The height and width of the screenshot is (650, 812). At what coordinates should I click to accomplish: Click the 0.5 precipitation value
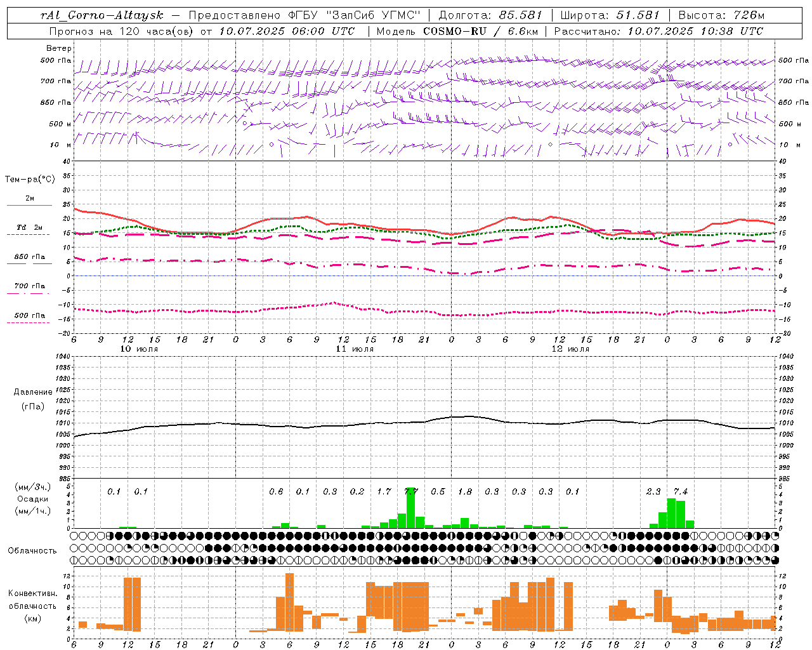[x=438, y=491]
